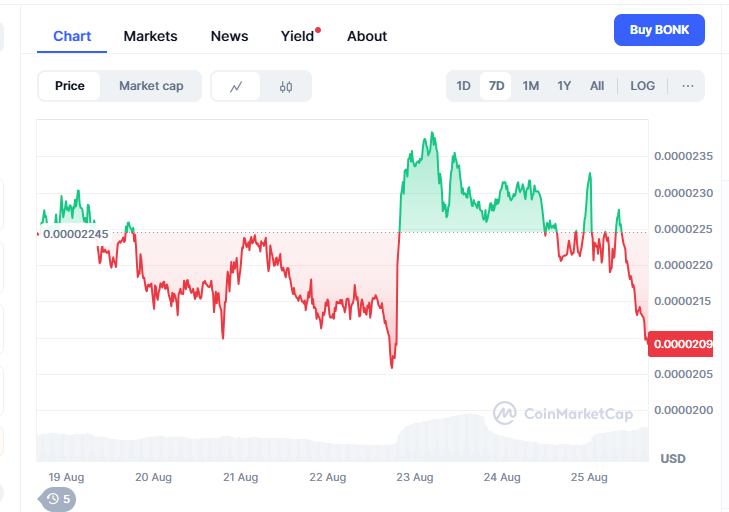Screen dimensions: 729x512
Task: Show the 1Y price range
Action: point(564,86)
